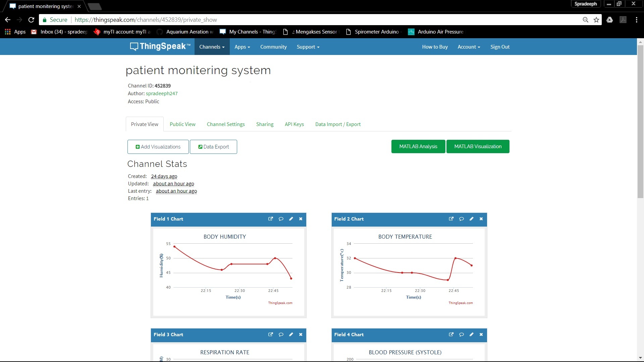Click Sign Out

pos(500,47)
